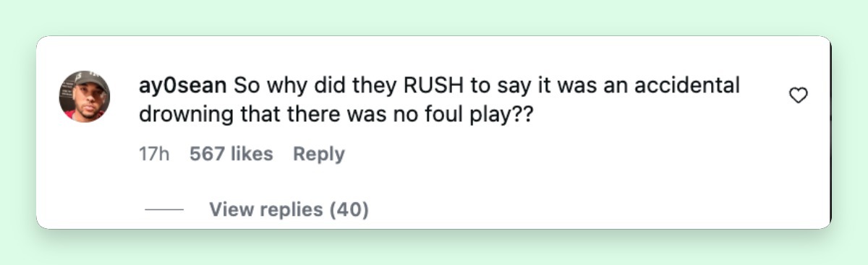Open ay0sean's profile picture

click(x=85, y=97)
